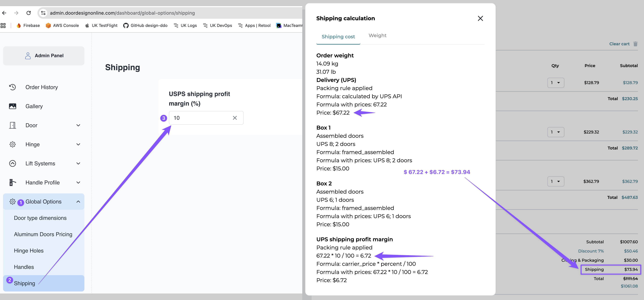
Task: Click the Handle Profile icon
Action: tap(12, 183)
